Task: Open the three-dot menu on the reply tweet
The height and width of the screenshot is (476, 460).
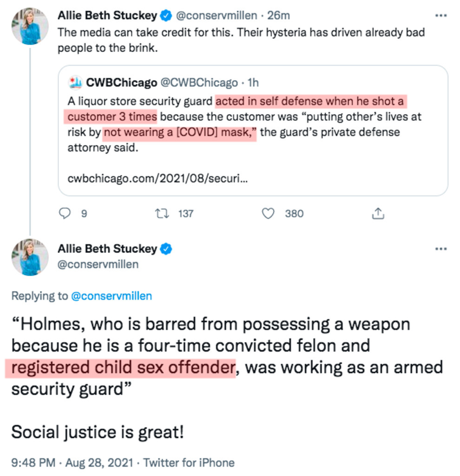Action: point(440,249)
